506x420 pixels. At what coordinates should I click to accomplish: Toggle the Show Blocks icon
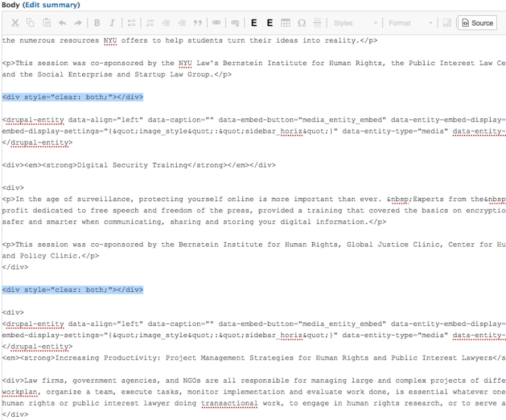point(447,23)
